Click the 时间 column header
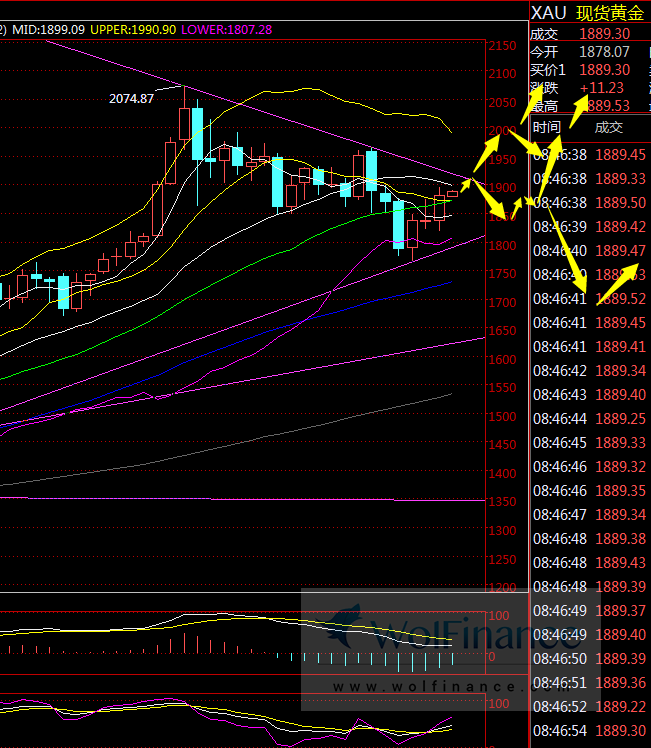 pyautogui.click(x=547, y=127)
